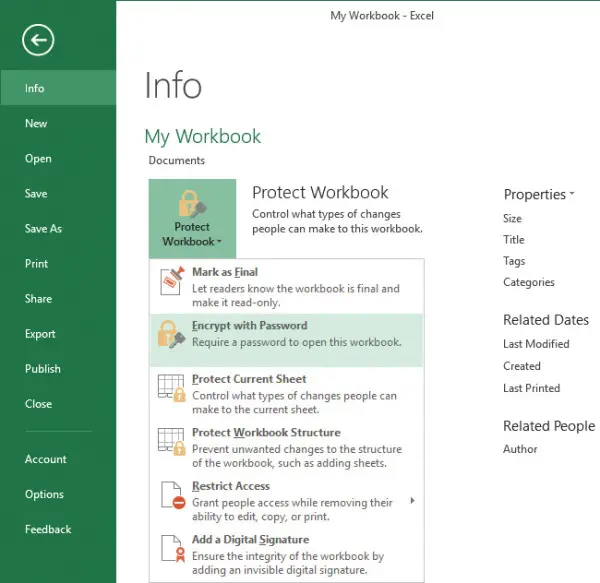Click the Encrypt with Password padlock icon
Viewport: 600px width, 583px height.
click(x=171, y=334)
